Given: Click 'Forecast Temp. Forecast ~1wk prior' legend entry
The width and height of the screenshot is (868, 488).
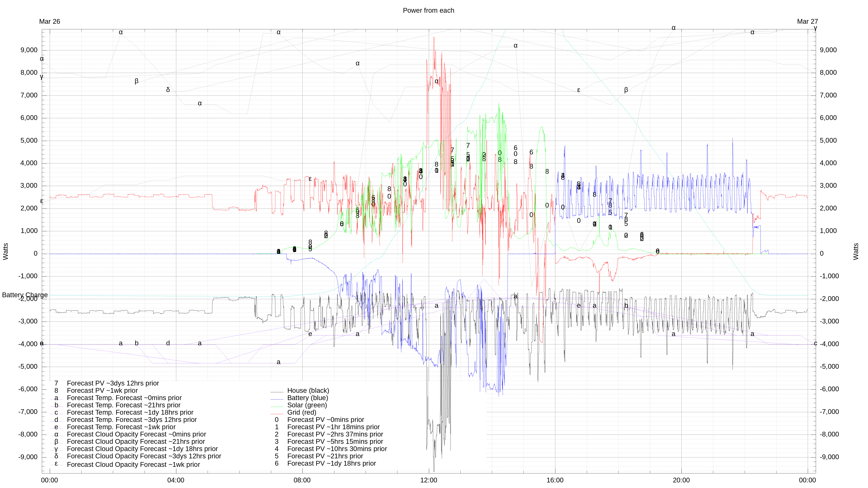Looking at the screenshot, I should (121, 427).
